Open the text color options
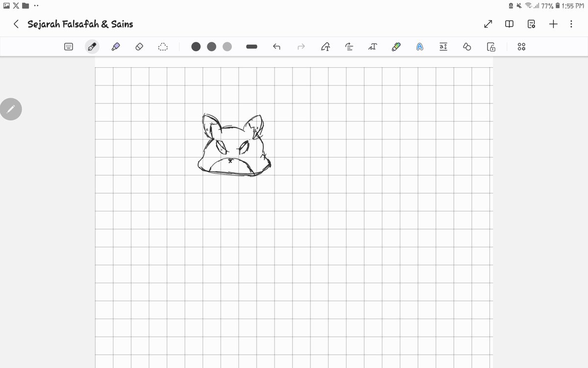Screen dimensions: 588x368 pos(419,46)
